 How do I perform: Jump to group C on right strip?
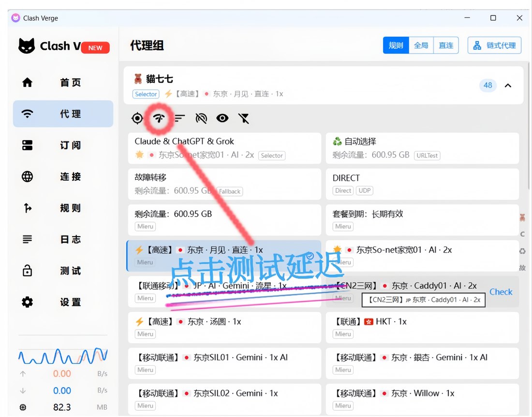(522, 234)
